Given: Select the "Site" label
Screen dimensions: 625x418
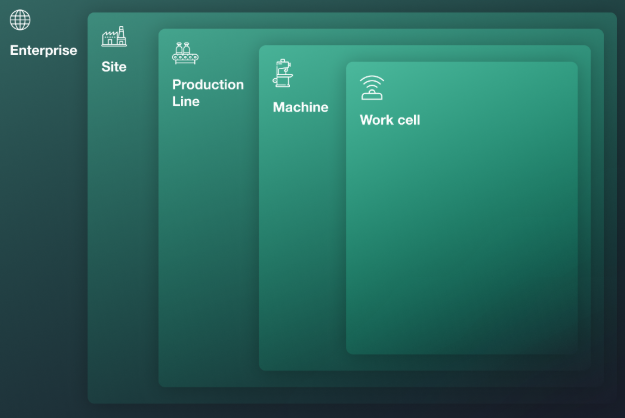Looking at the screenshot, I should (x=114, y=67).
